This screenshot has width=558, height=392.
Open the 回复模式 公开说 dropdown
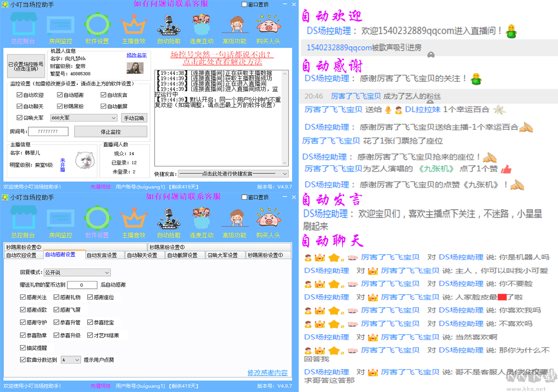77,273
